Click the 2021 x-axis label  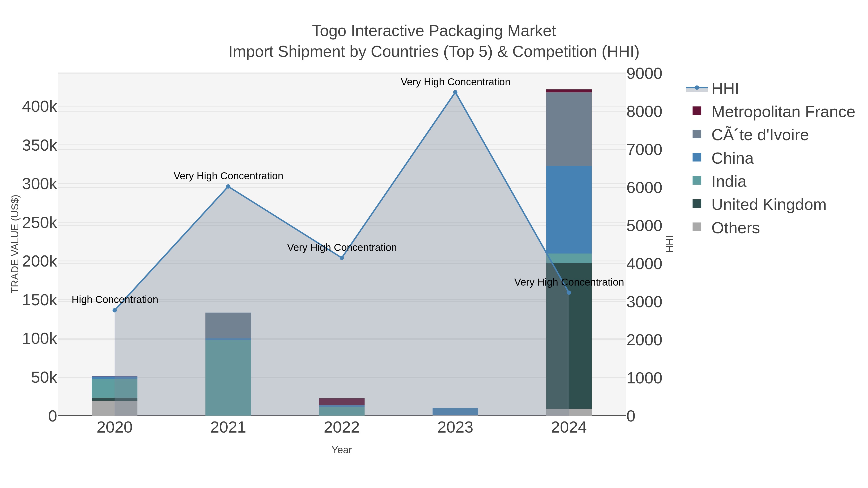tap(228, 428)
